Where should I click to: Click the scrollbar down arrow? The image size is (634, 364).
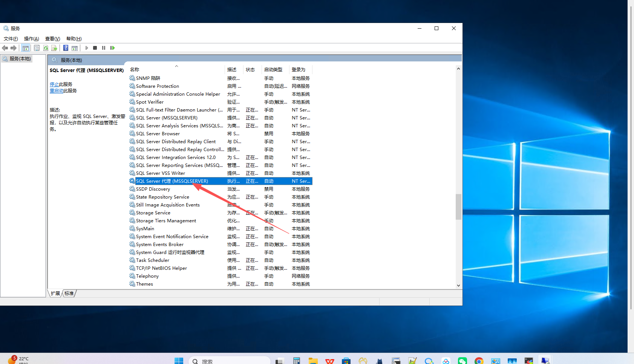click(458, 286)
